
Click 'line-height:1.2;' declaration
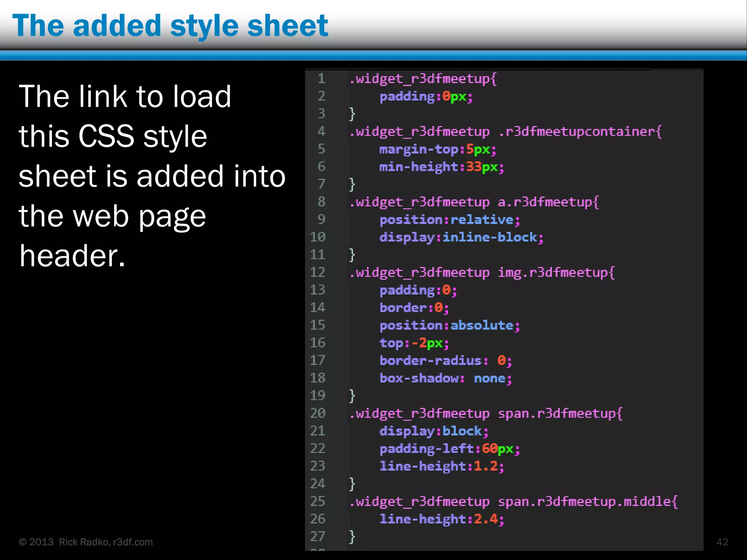[x=442, y=466]
